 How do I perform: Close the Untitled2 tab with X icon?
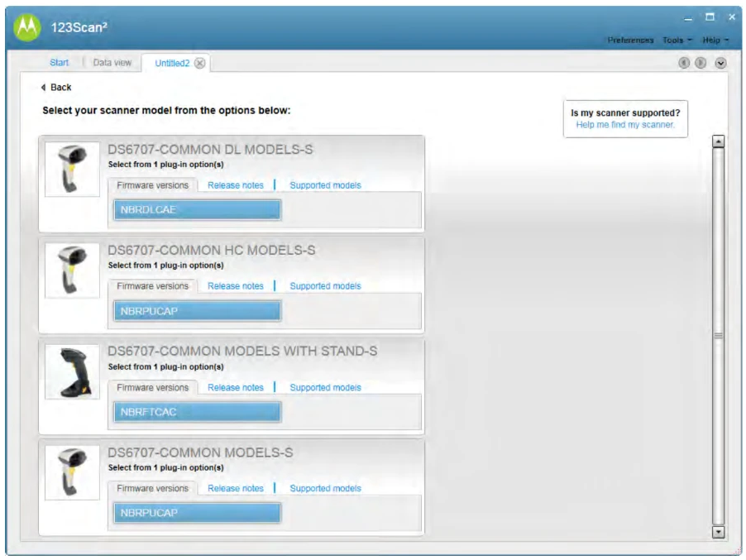pos(200,64)
